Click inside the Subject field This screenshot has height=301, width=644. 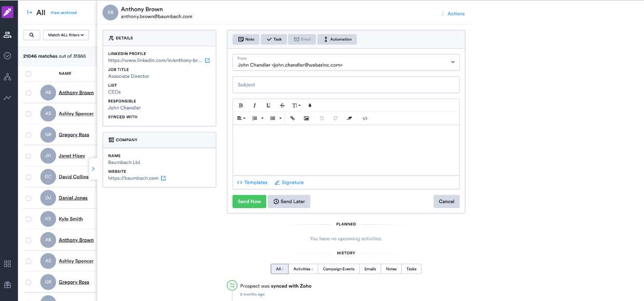tap(345, 84)
